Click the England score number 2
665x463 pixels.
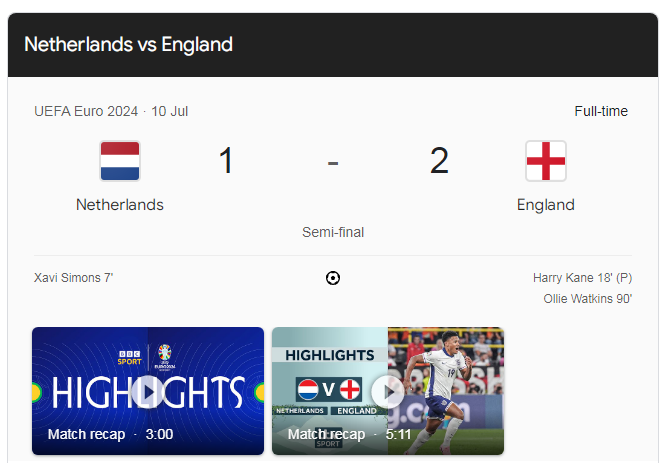[439, 161]
